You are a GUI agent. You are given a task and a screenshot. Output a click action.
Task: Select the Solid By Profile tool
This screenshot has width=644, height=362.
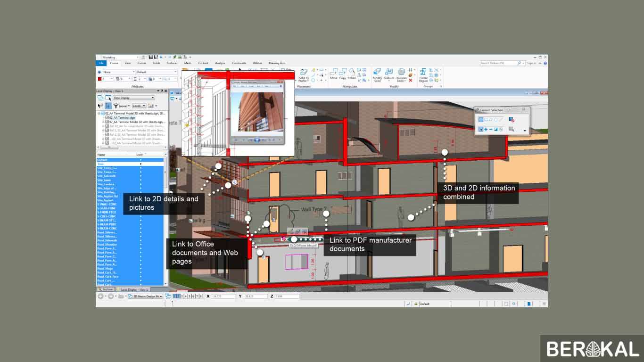[x=304, y=75]
